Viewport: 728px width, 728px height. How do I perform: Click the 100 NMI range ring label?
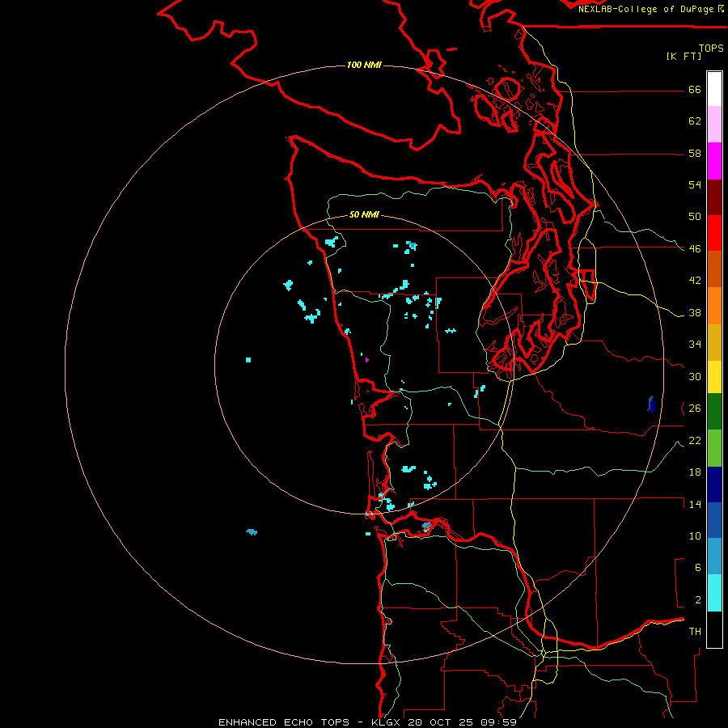pyautogui.click(x=364, y=65)
